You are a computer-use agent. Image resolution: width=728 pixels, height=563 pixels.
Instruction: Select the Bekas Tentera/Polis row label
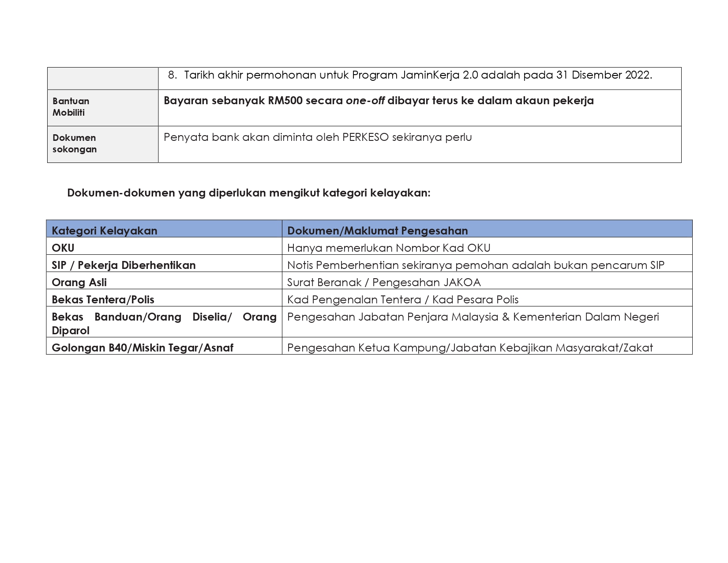(x=103, y=299)
